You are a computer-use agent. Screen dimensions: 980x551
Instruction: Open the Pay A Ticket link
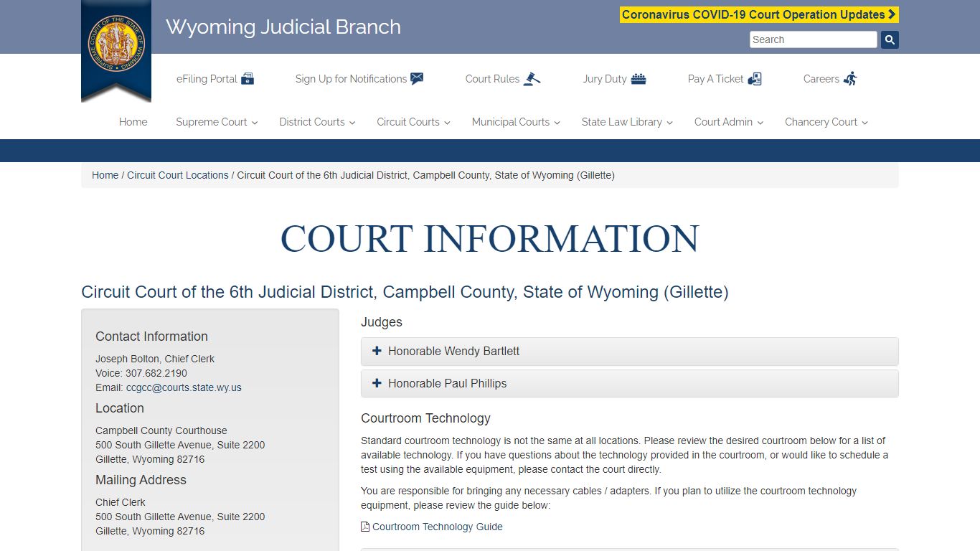(725, 79)
